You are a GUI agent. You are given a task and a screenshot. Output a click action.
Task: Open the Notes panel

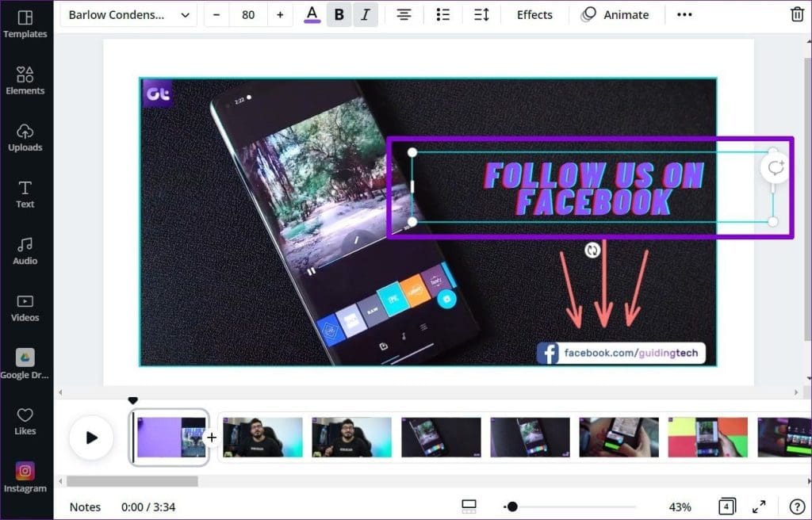tap(85, 507)
